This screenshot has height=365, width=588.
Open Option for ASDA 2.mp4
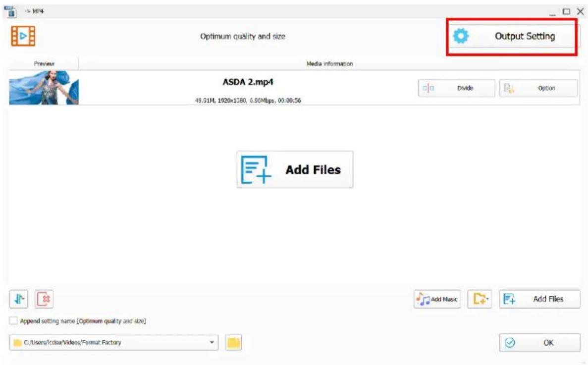tap(538, 88)
